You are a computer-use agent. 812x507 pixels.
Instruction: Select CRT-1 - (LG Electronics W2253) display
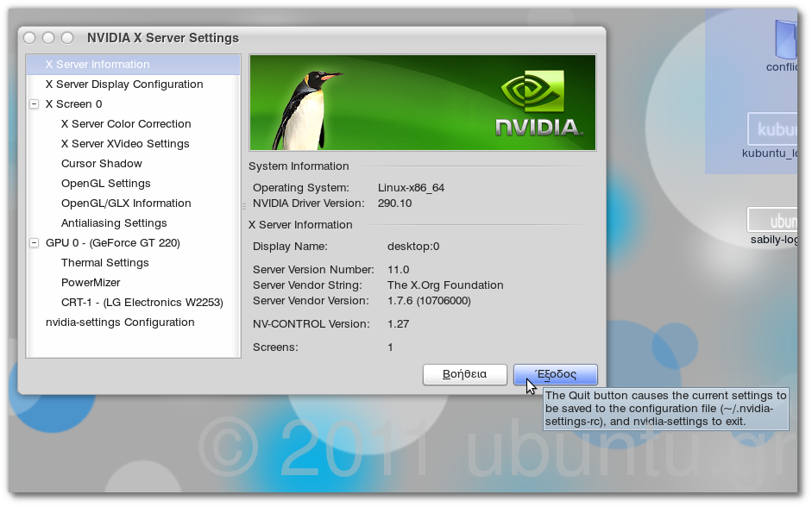click(x=142, y=303)
